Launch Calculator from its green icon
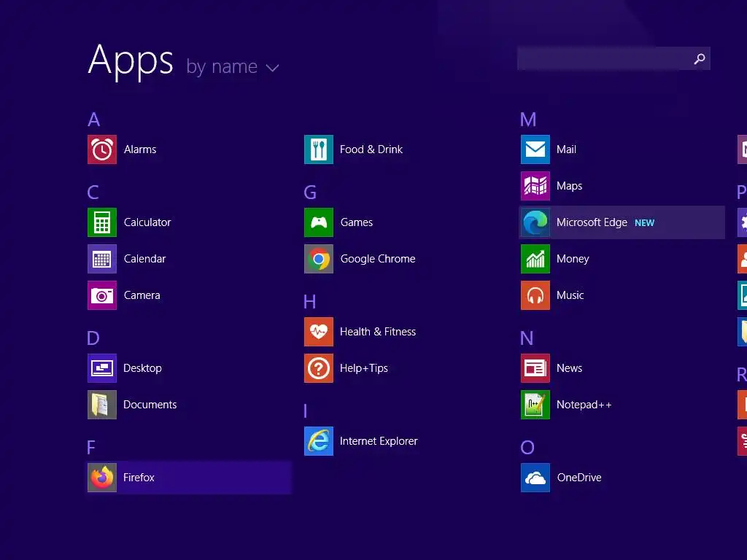Screen dimensions: 747x560 pyautogui.click(x=102, y=222)
